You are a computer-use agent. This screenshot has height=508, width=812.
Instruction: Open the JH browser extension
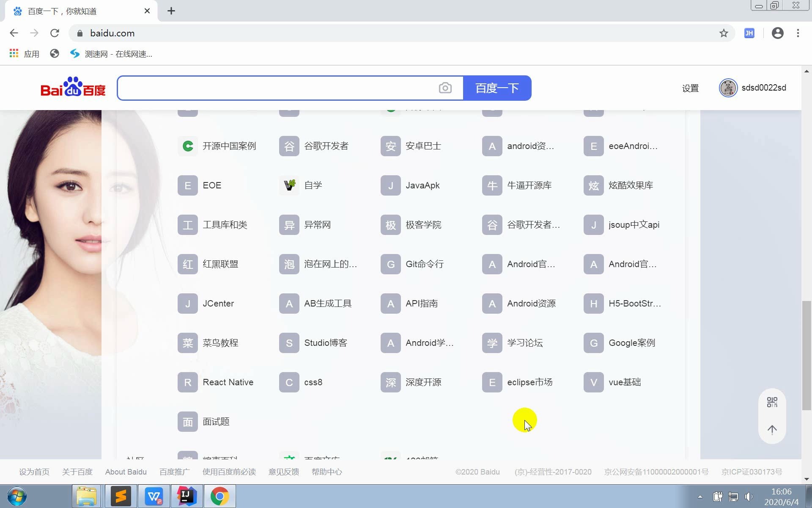pos(749,33)
